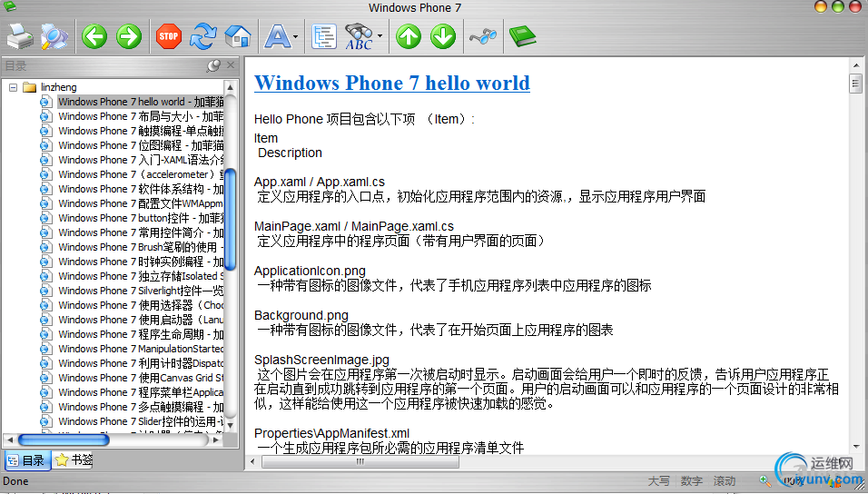
Task: Select 'Windows Phone 7 hello world' tree item
Action: [x=141, y=102]
